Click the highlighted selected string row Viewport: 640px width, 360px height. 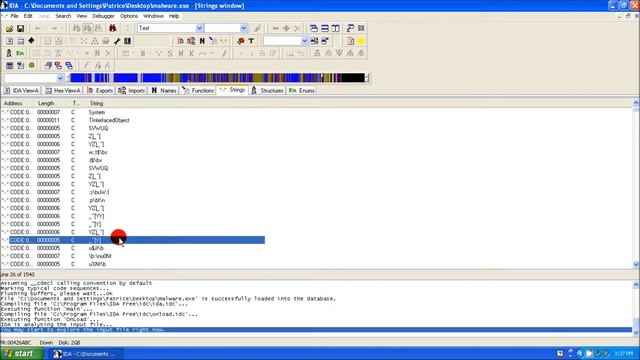click(x=137, y=240)
